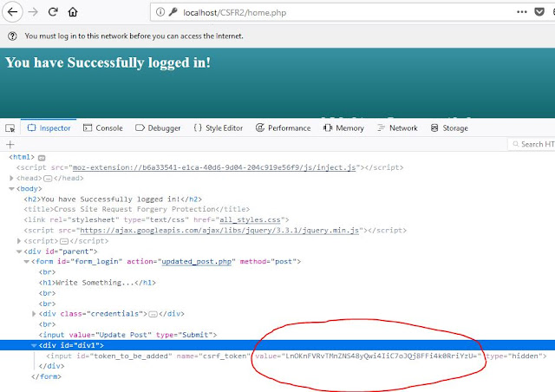Expand the div class credentials node

click(34, 314)
